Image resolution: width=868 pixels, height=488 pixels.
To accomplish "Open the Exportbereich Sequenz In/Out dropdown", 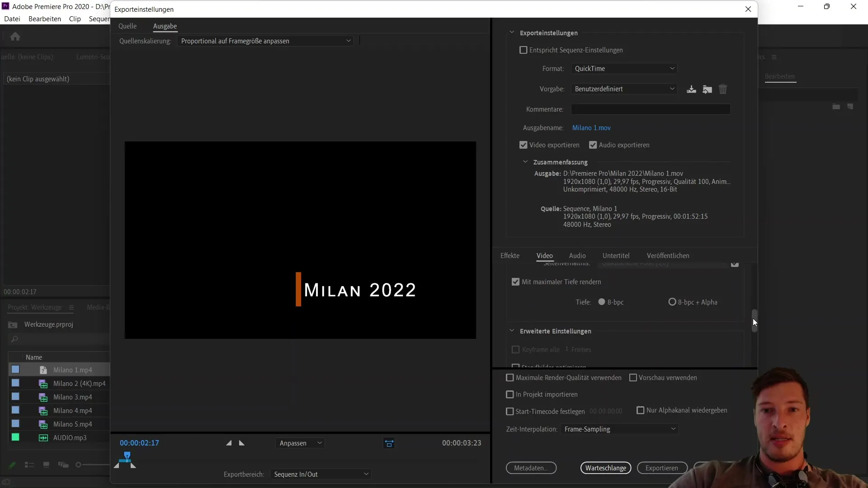I will coord(321,474).
